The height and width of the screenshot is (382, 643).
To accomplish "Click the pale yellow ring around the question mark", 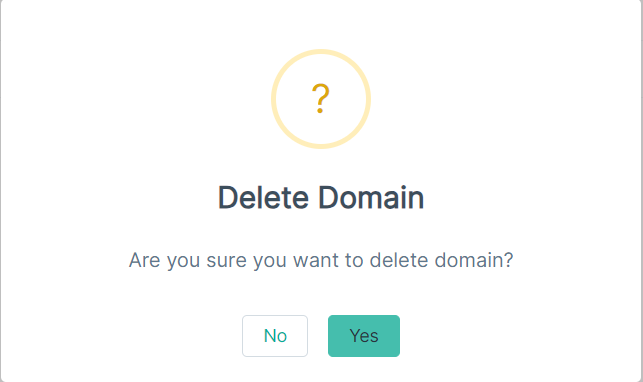I will pos(274,99).
